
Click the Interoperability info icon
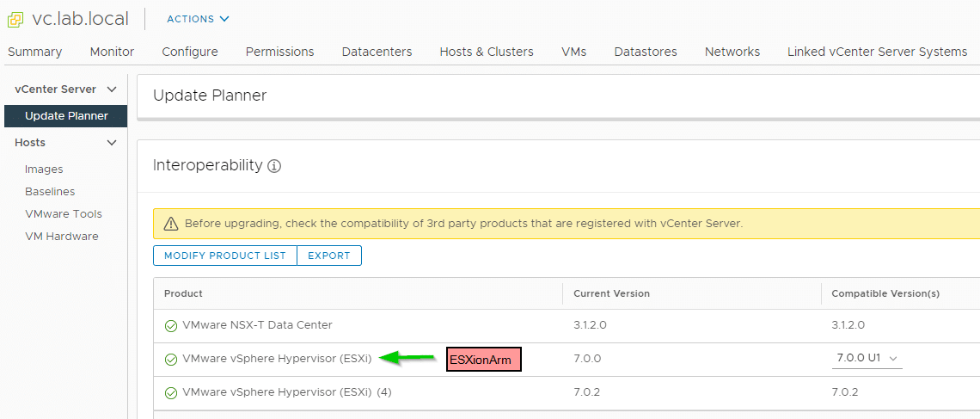coord(274,166)
